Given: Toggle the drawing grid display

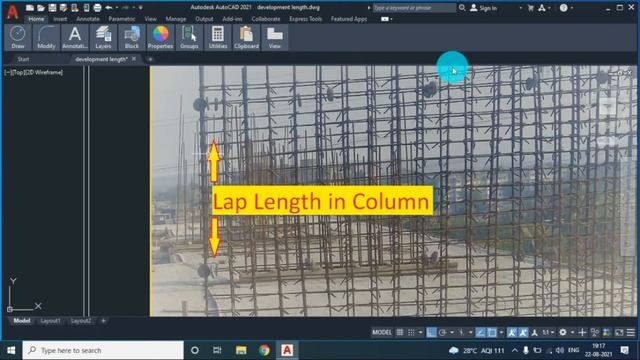Looking at the screenshot, I should pyautogui.click(x=400, y=332).
